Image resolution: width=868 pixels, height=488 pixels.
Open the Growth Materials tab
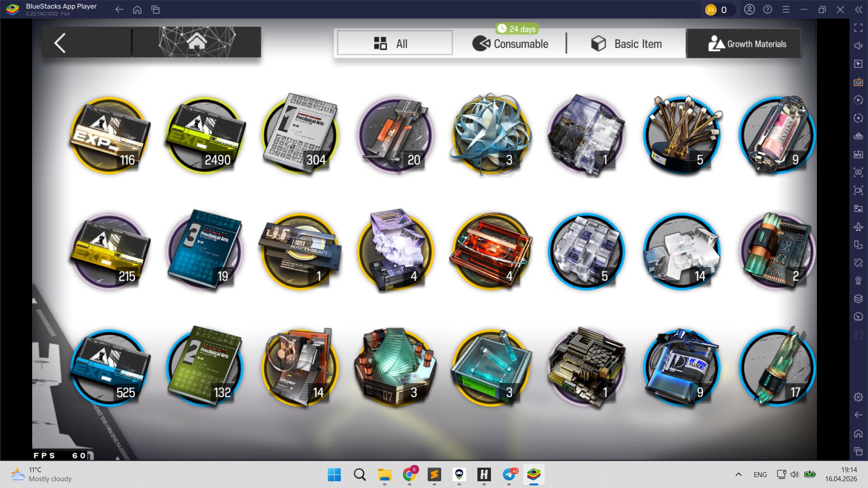pos(747,44)
